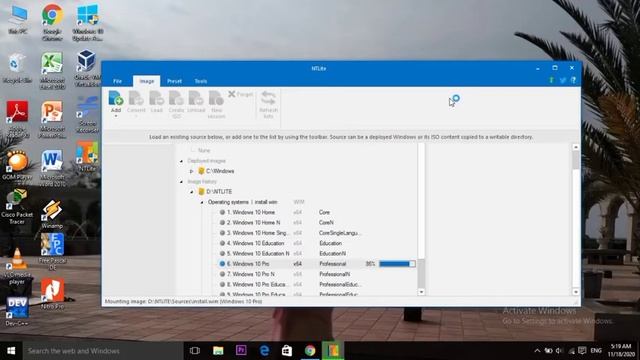Click NTLite icon in the taskbar
The image size is (640, 360).
tap(333, 351)
